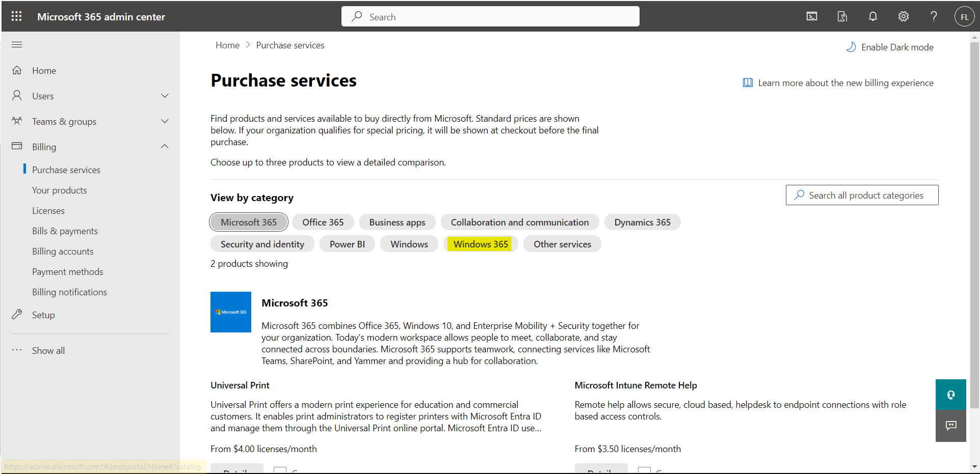Open Licenses in the Billing menu

pos(48,211)
